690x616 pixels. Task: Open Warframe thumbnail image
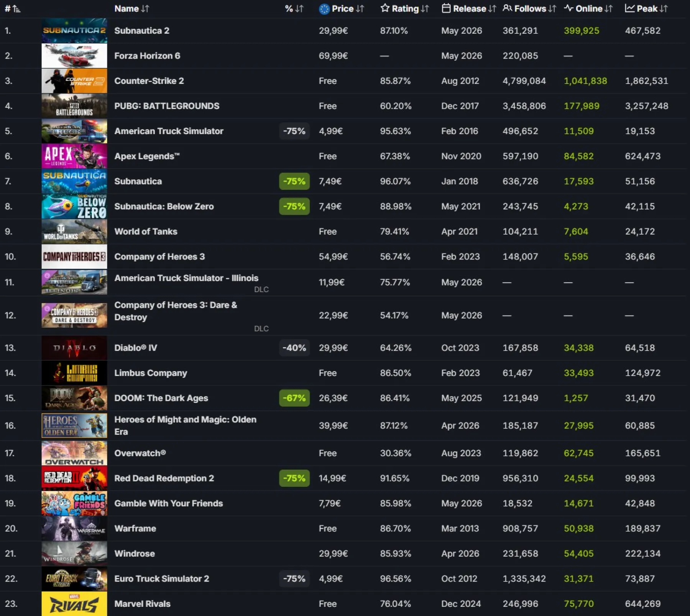(74, 528)
